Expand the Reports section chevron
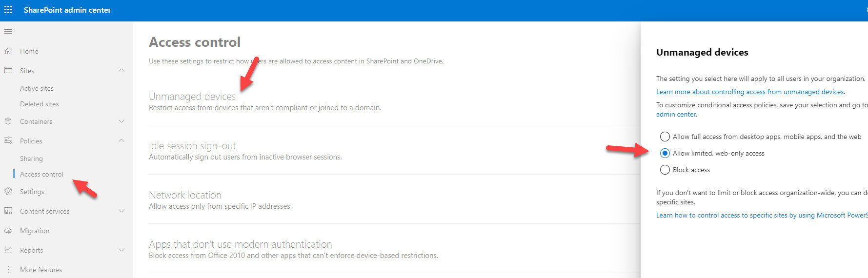The image size is (868, 278). pyautogui.click(x=121, y=250)
